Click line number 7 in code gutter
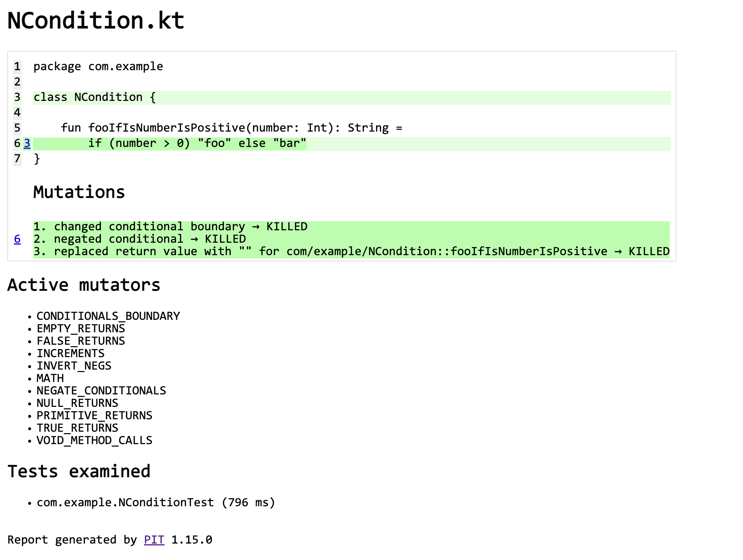Image resolution: width=743 pixels, height=560 pixels. tap(17, 159)
